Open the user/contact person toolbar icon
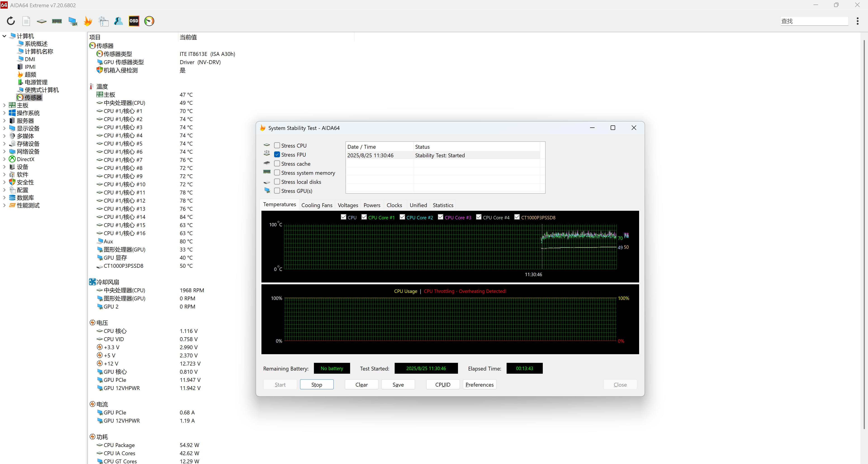The height and width of the screenshot is (464, 868). pyautogui.click(x=118, y=21)
